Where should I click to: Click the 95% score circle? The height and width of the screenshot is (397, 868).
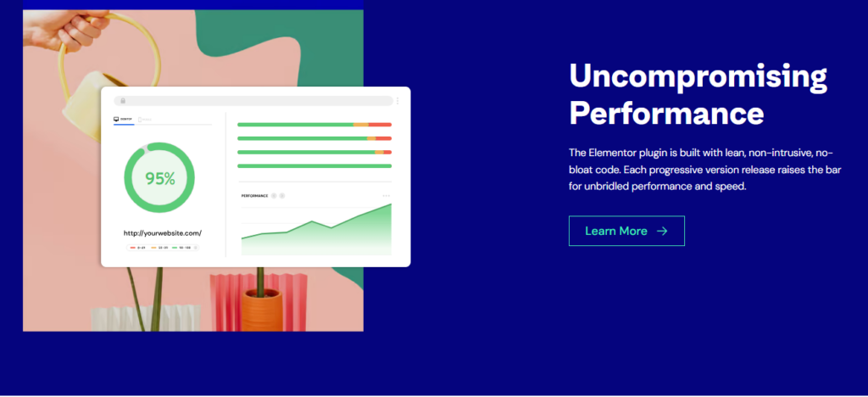159,178
